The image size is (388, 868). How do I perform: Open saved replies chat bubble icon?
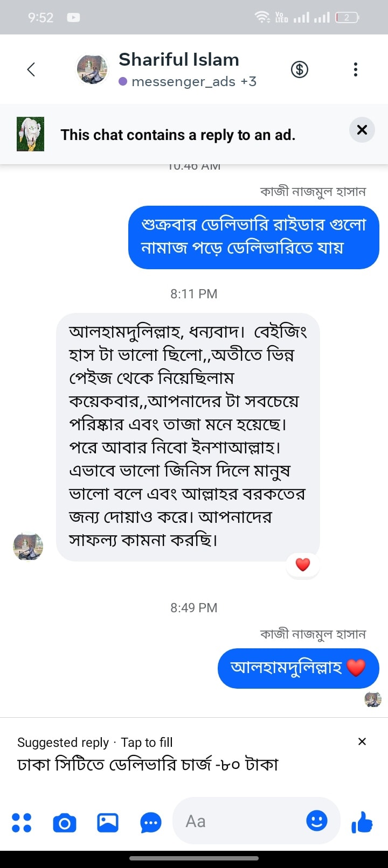[x=151, y=822]
